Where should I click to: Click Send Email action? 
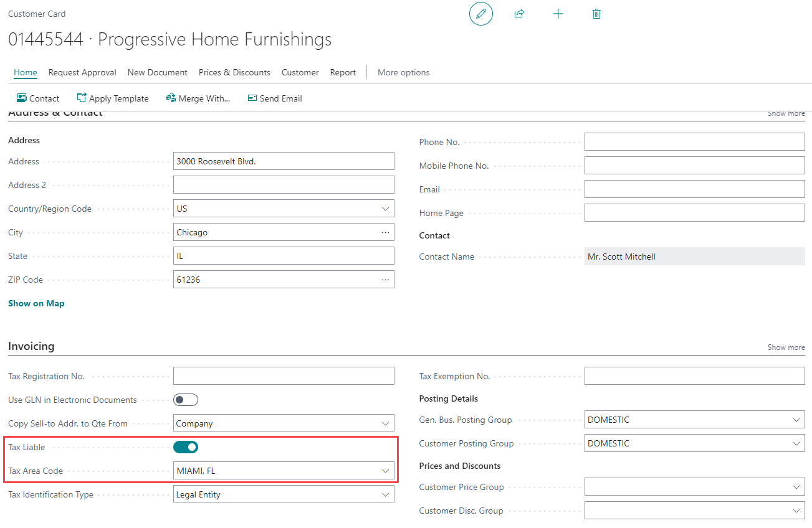[275, 98]
